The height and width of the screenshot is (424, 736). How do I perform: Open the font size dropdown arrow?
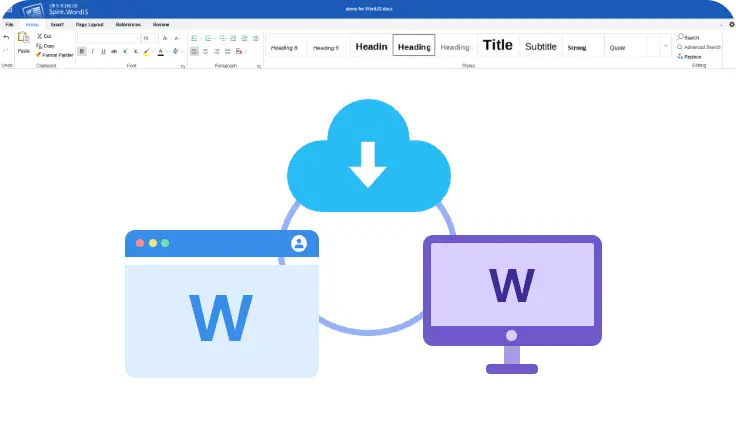[155, 39]
